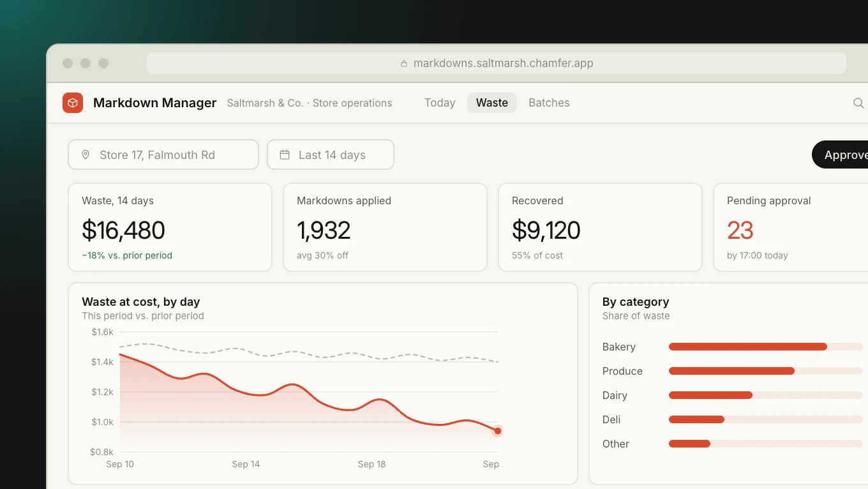The width and height of the screenshot is (868, 489).
Task: Click the Sep 18 axis label
Action: 372,464
